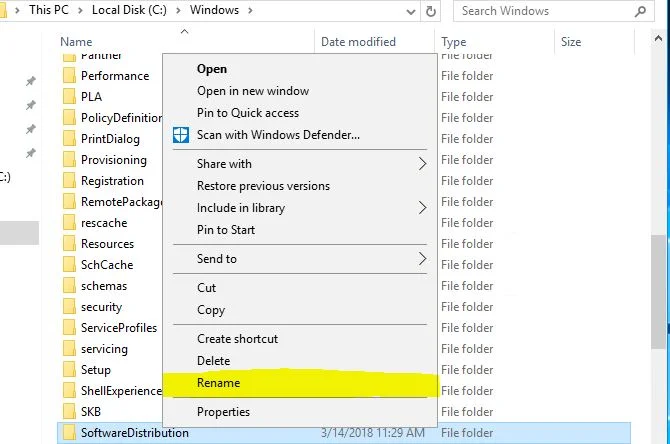Screen dimensions: 670x444
Task: Open the address bar history dropdown
Action: pos(411,12)
